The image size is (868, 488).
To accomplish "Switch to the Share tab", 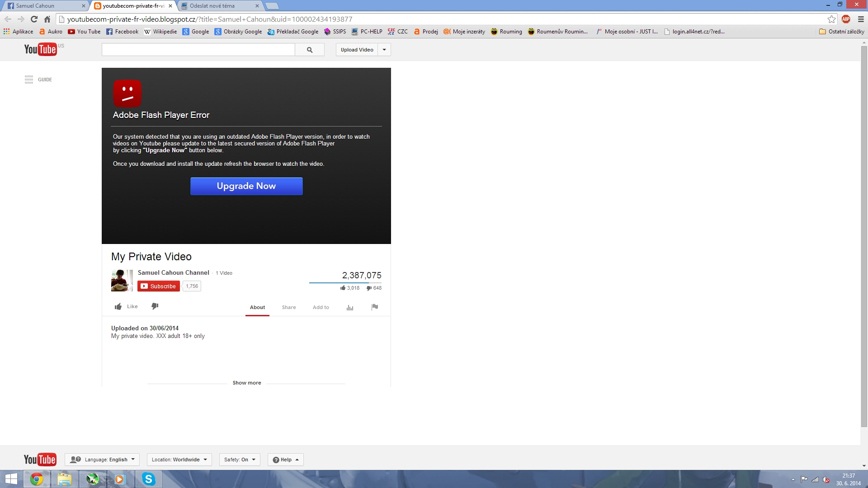I will coord(289,307).
